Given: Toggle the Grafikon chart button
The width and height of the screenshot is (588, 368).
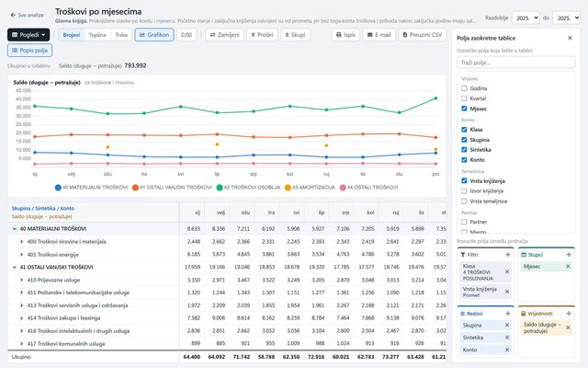Looking at the screenshot, I should (x=154, y=35).
